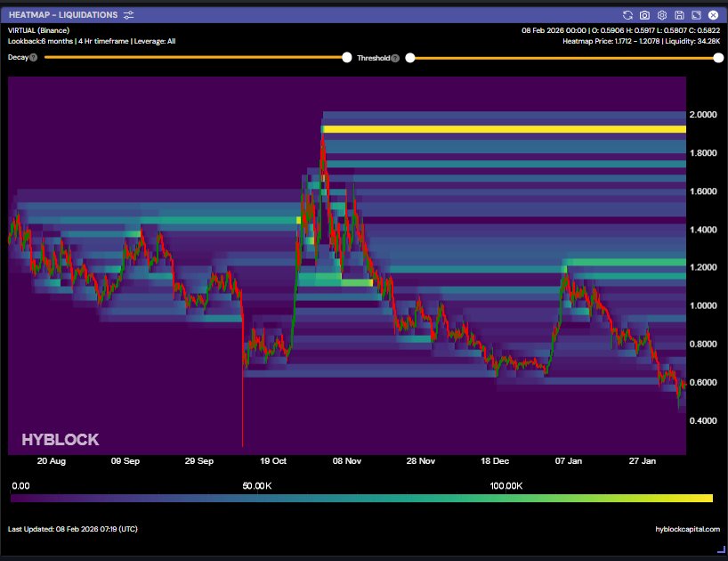
Task: Click the Threshold slider left handle
Action: 410,58
